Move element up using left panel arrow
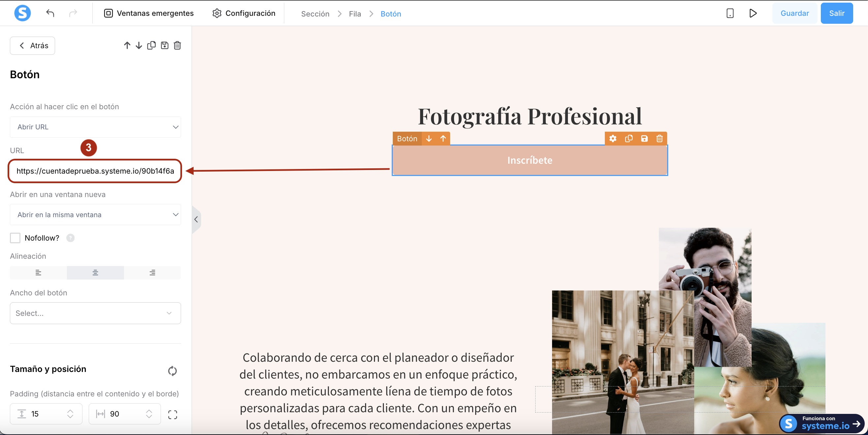868x435 pixels. coord(127,45)
